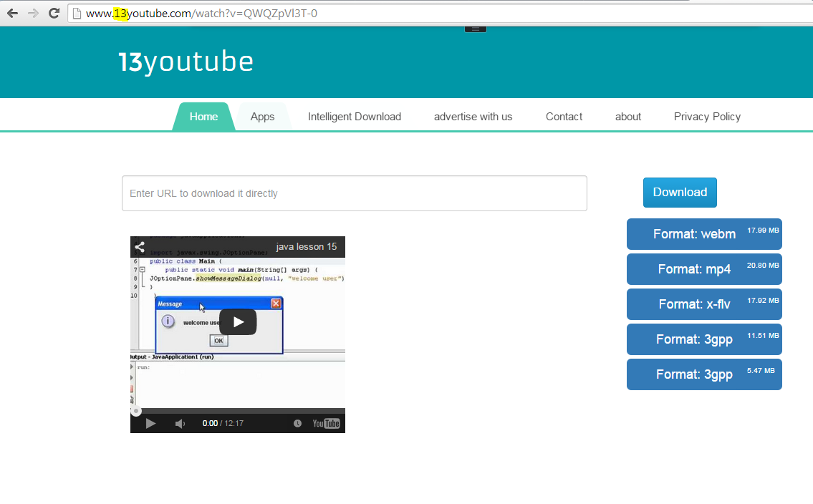Click the play icon in the player controls
Screen dimensions: 813x504
150,424
